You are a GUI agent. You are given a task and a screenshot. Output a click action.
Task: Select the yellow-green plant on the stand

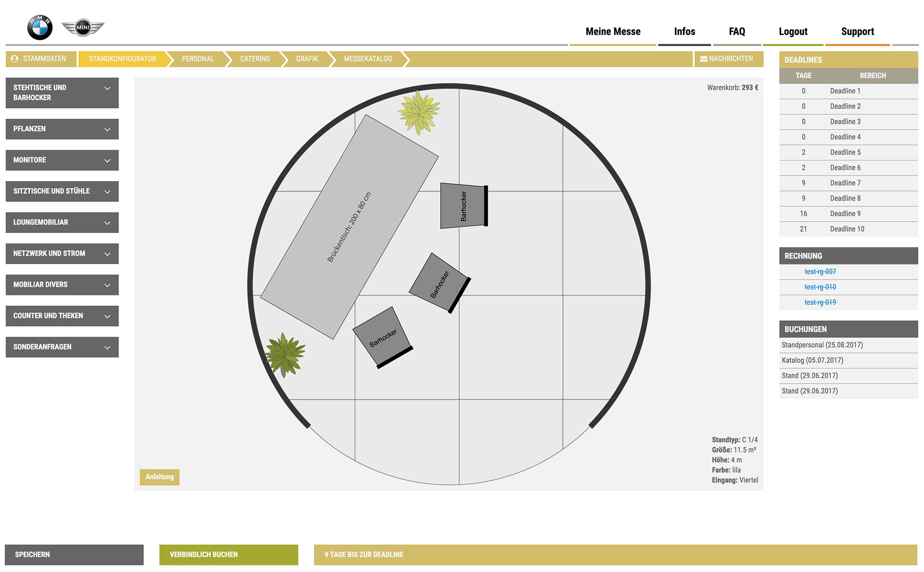(x=419, y=112)
